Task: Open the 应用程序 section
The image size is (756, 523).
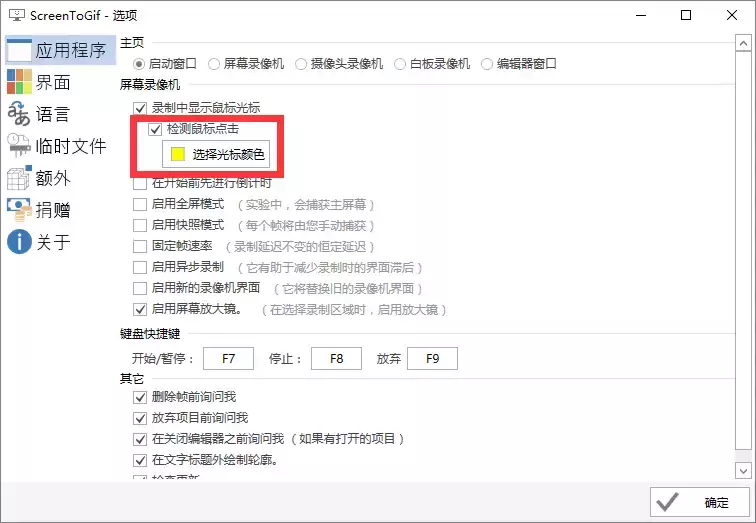Action: [x=60, y=50]
